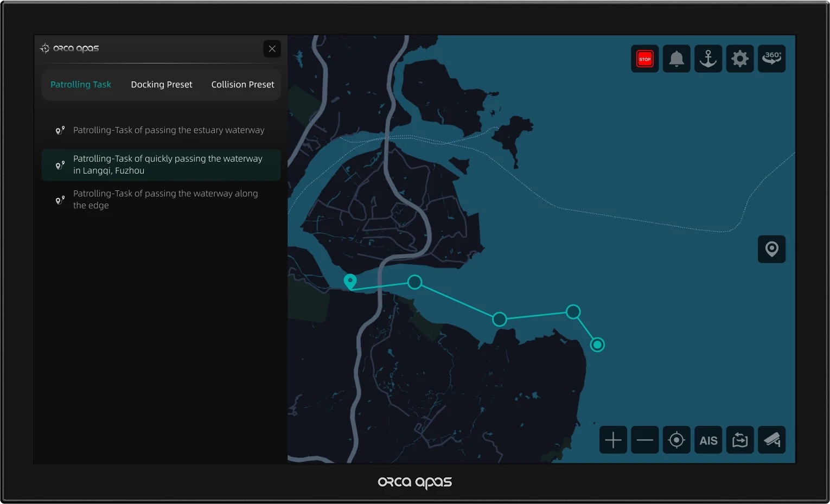Close the task panel with X

[x=272, y=49]
